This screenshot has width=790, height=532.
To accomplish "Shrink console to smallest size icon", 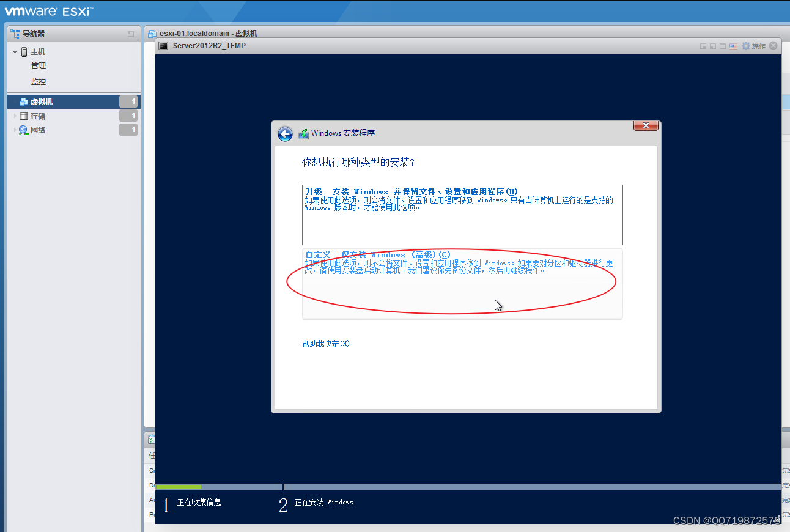I will point(703,46).
